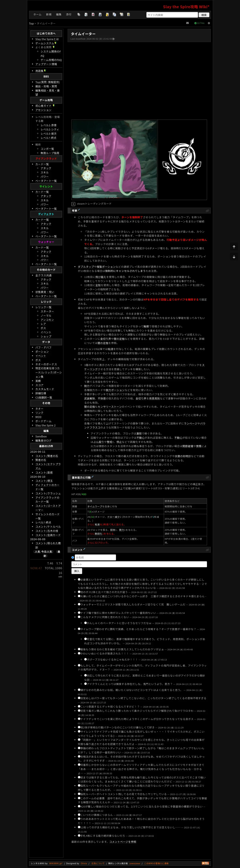Open ウォッチャー section heading in sidebar
This screenshot has width=240, height=868.
pos(46,242)
